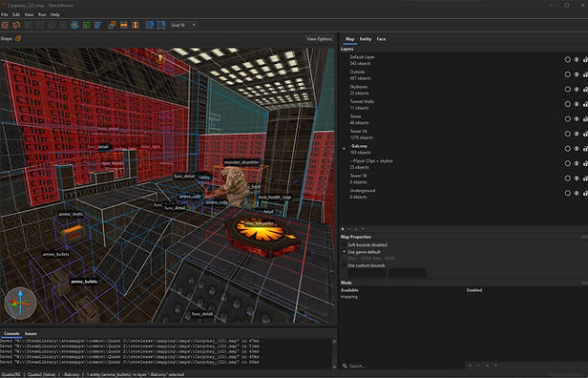Click the remove layer minus icon
Screen dimensions: 588x378
coord(349,229)
